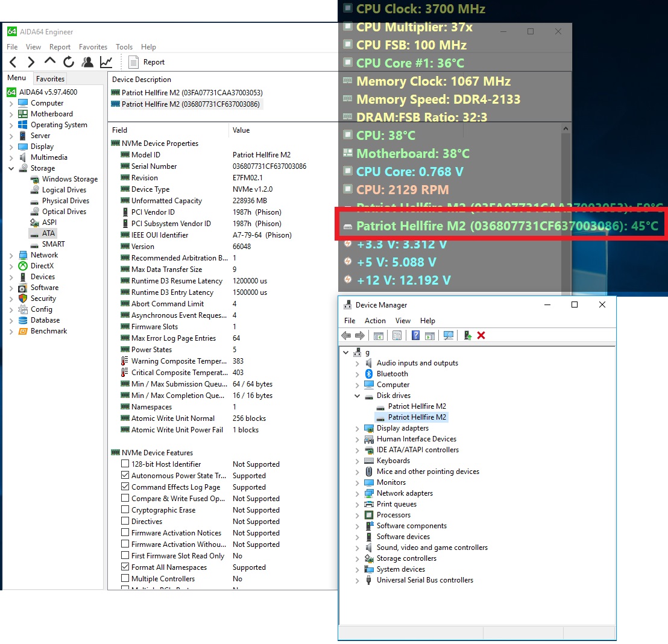The image size is (668, 644).
Task: Switch to the Favorites tab in sidebar
Action: click(x=50, y=78)
